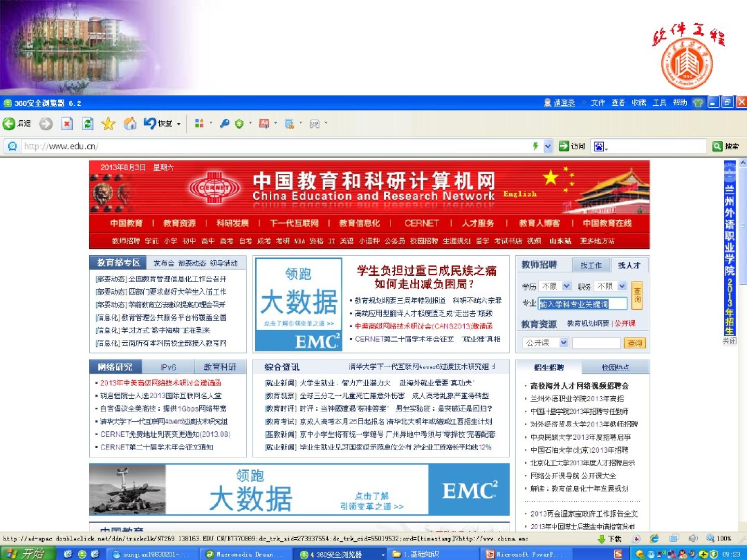Click the Refresh page icon

(88, 123)
